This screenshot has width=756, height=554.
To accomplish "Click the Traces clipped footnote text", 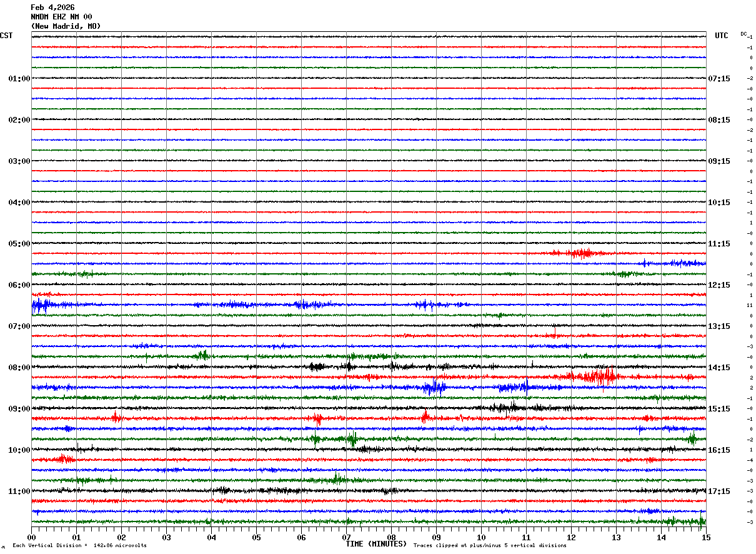I will pos(490,546).
